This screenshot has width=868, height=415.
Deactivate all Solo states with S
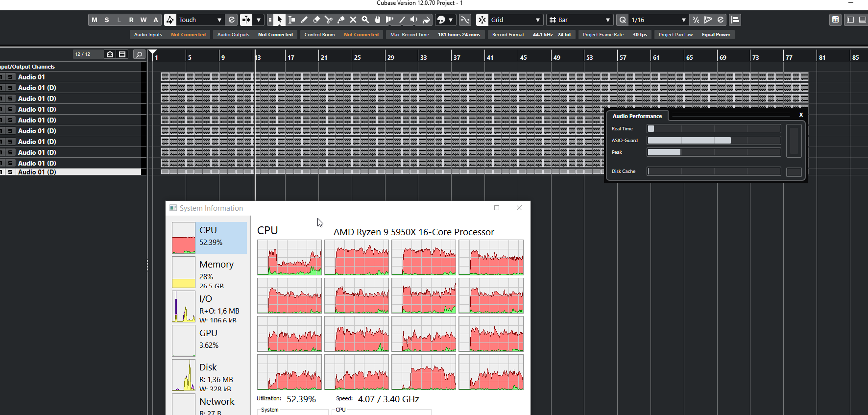coord(107,20)
